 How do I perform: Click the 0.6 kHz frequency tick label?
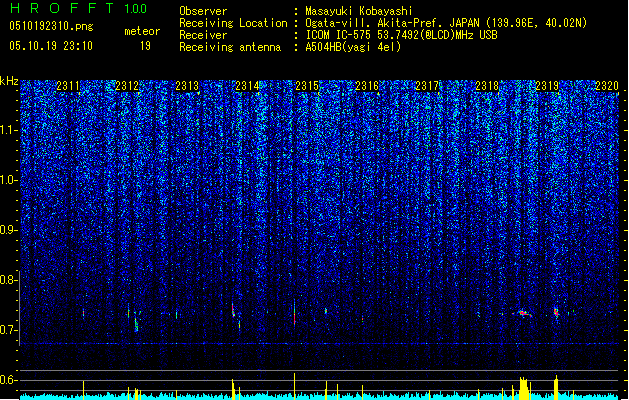point(9,380)
